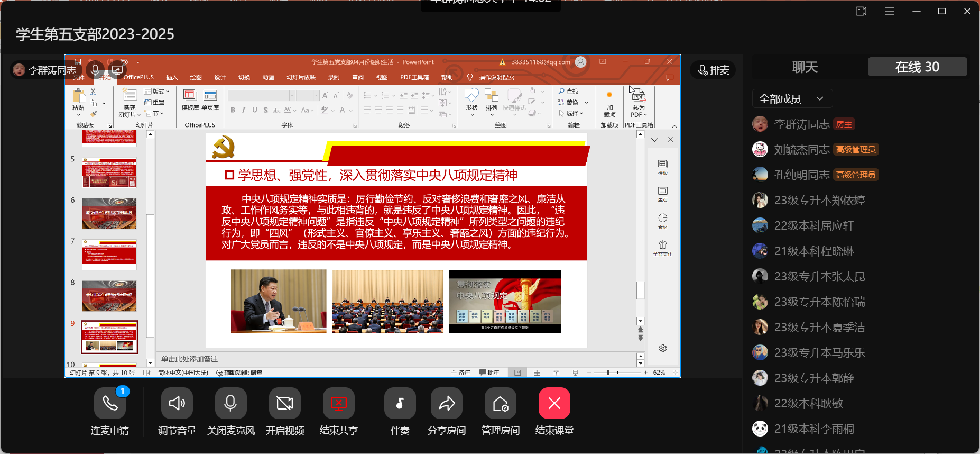Switch to the 聊天 tab
980x454 pixels.
coord(805,67)
